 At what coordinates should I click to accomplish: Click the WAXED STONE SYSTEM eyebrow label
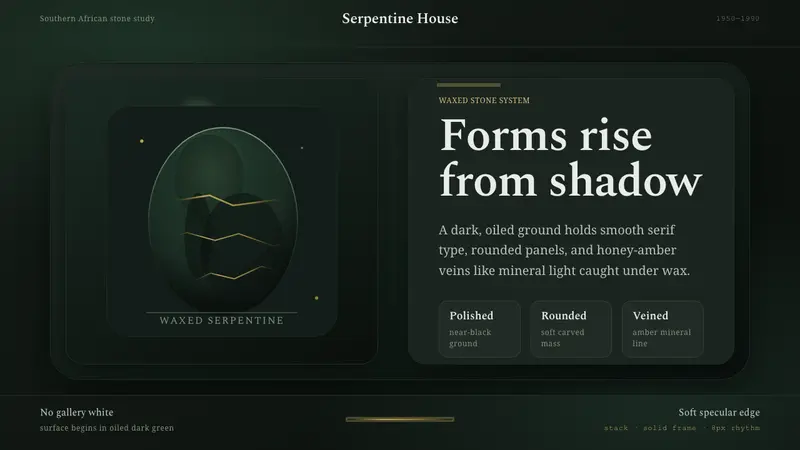click(x=484, y=101)
